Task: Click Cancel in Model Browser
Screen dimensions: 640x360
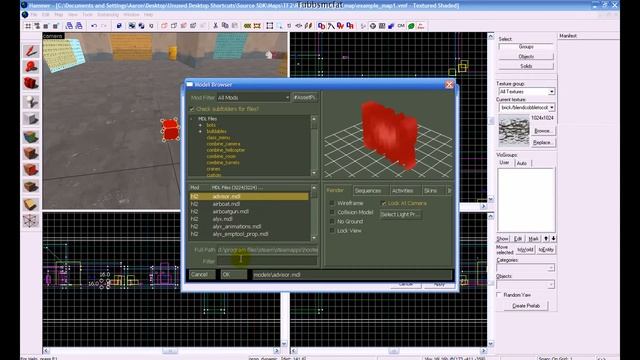Action: point(202,275)
